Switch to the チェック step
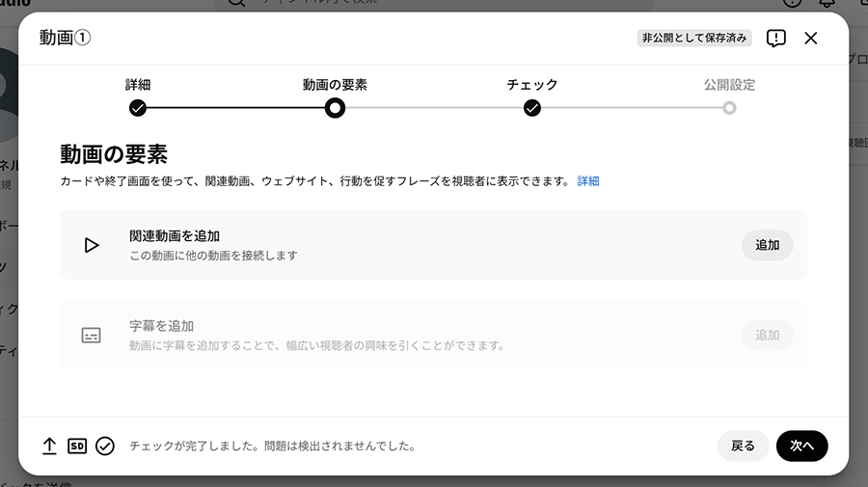868x487 pixels. coord(532,107)
